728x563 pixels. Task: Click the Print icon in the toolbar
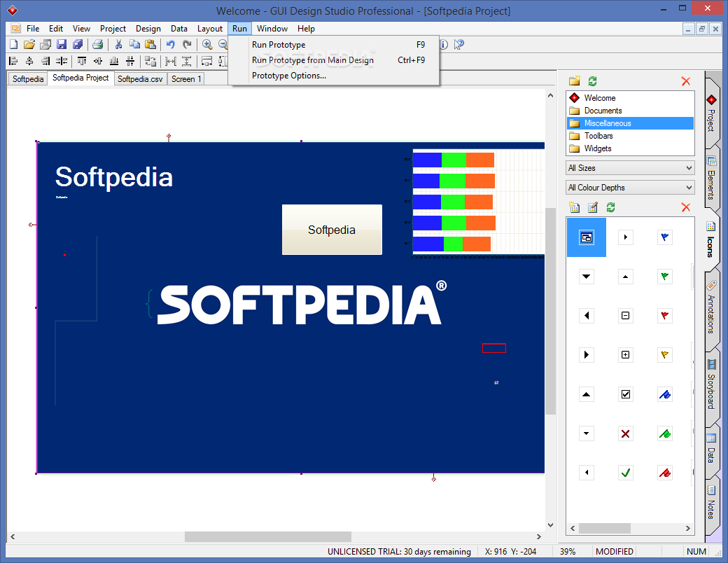pyautogui.click(x=97, y=44)
